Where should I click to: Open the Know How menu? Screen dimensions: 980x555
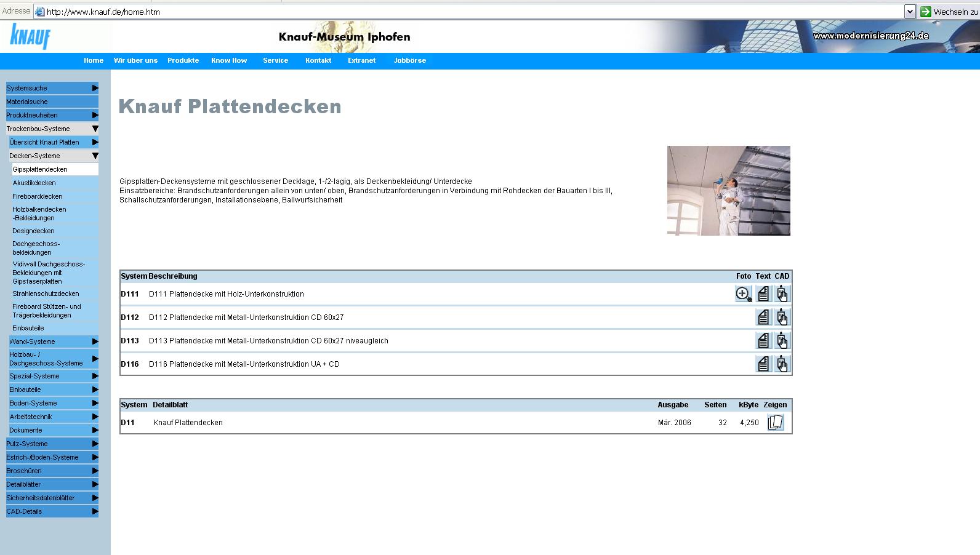tap(229, 60)
